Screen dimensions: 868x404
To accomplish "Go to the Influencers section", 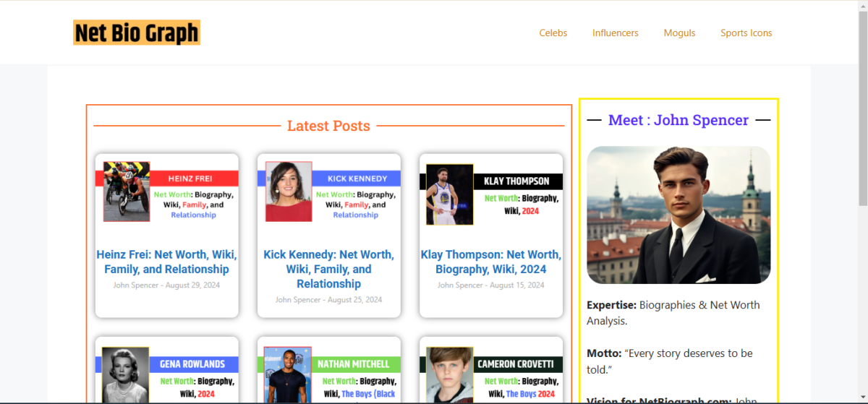I will tap(616, 33).
